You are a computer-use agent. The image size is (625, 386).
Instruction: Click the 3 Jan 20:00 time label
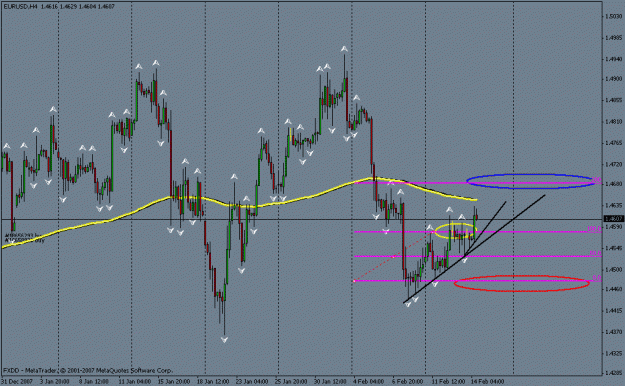[55, 382]
